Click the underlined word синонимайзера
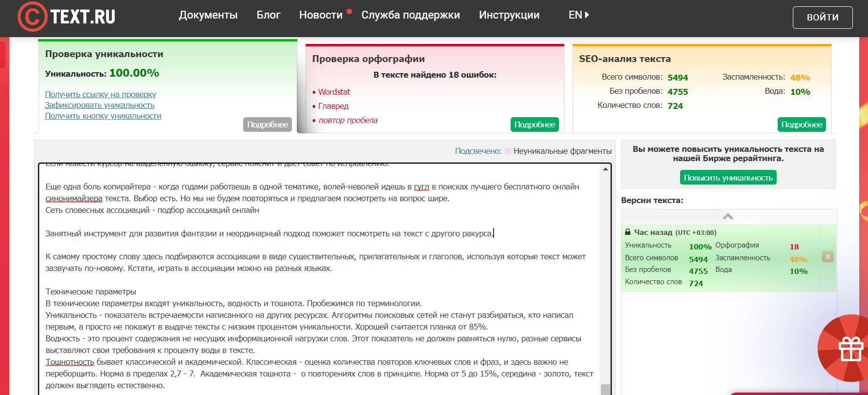The width and height of the screenshot is (868, 395). point(74,198)
